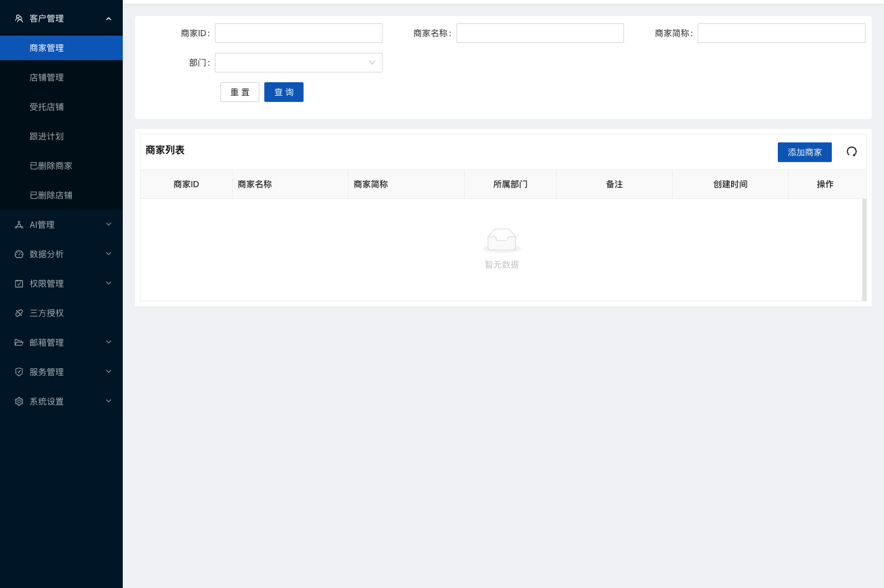This screenshot has width=884, height=588.
Task: Collapse the 客户管理 menu chevron
Action: pos(109,18)
